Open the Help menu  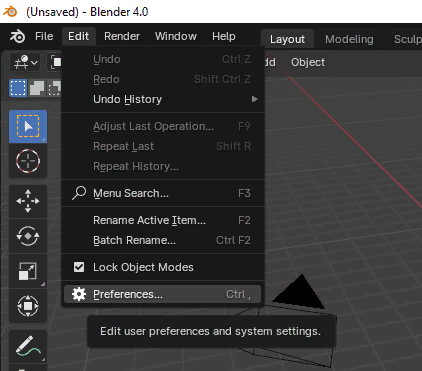[224, 36]
